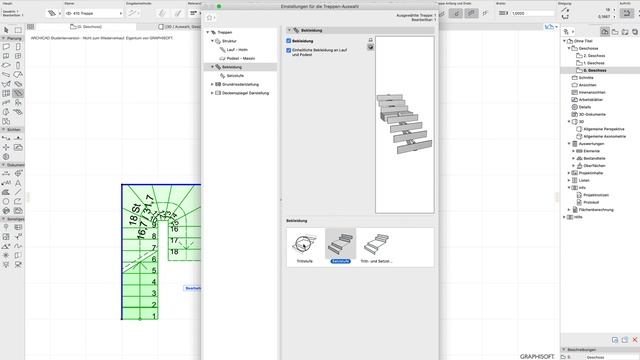Screen dimensions: 640x360
Task: Expand the Grundrissdarstellung node
Action: click(x=212, y=84)
